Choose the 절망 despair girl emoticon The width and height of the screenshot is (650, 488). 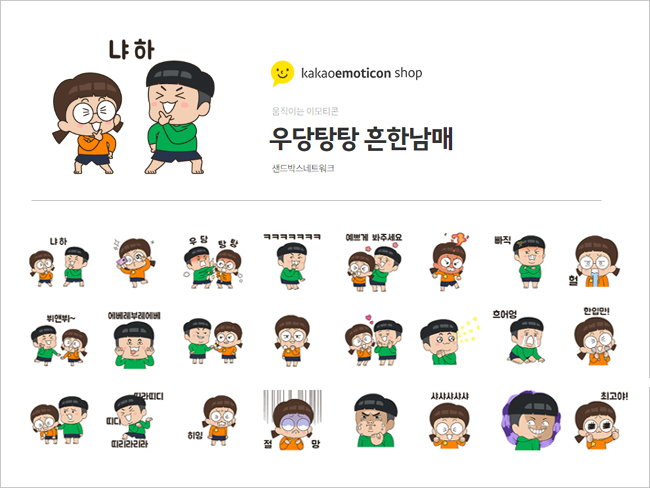[x=293, y=420]
